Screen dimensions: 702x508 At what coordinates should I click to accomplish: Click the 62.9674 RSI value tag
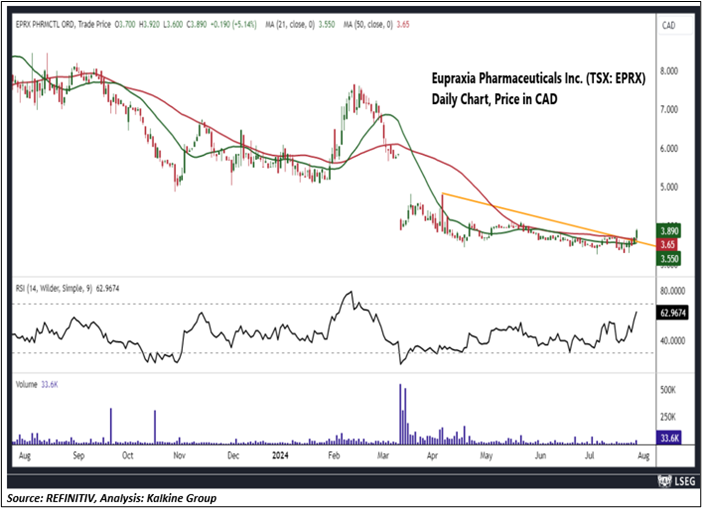673,312
